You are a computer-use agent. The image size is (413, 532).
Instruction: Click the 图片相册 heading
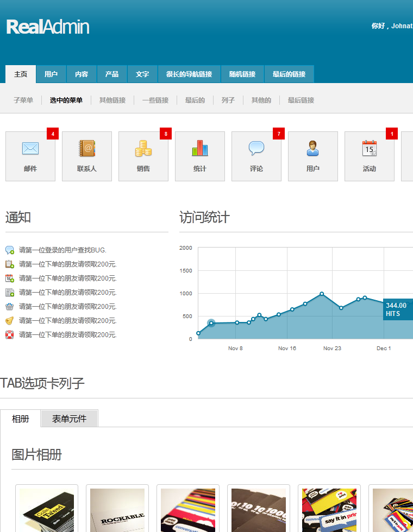37,455
